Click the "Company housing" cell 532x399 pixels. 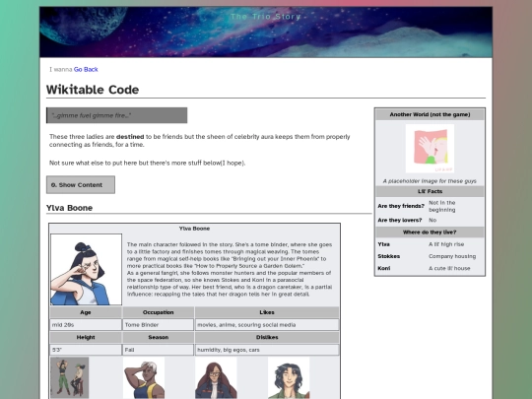[x=452, y=256]
